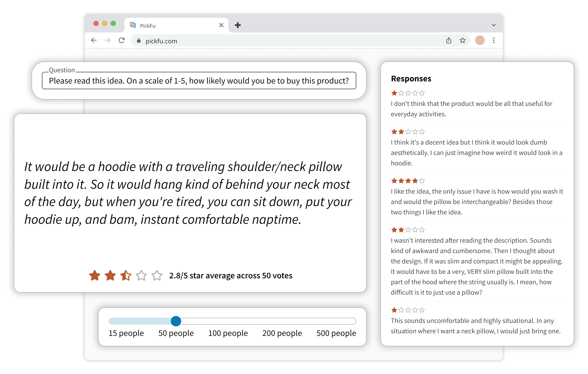
Task: Click the padlock site info icon
Action: (139, 41)
